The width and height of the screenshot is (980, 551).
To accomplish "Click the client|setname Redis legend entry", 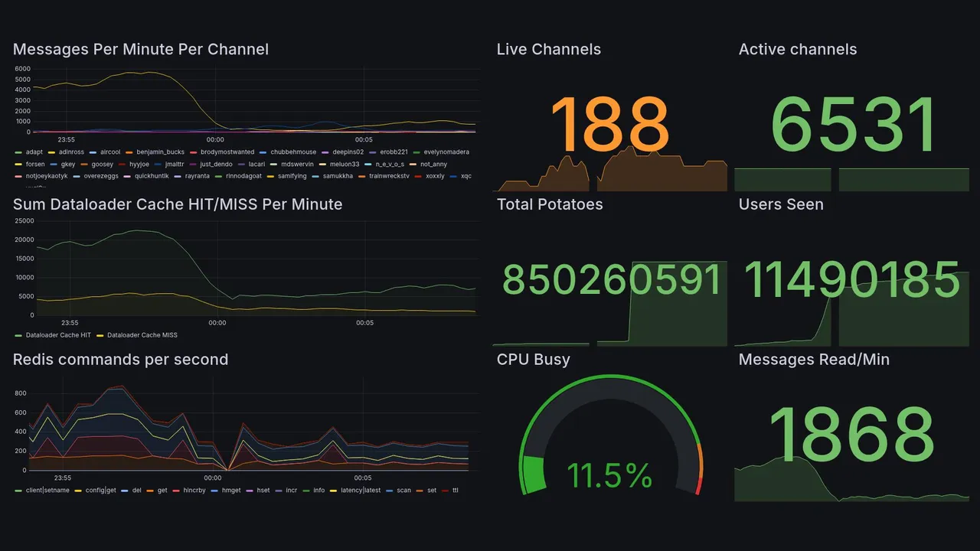I will pyautogui.click(x=42, y=491).
